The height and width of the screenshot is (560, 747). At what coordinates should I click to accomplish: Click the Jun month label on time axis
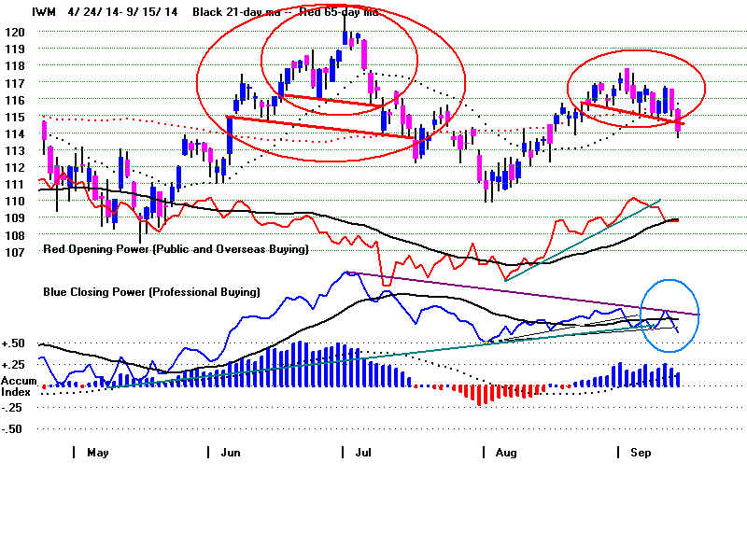231,453
